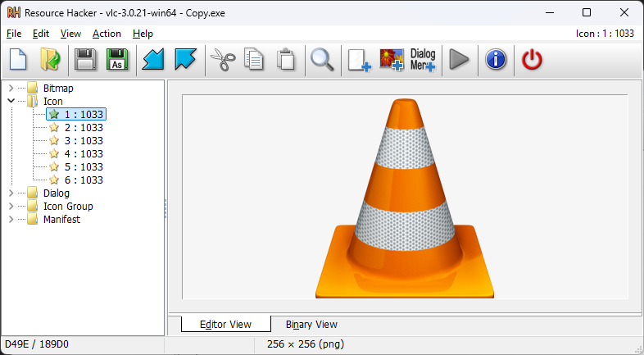Open the View menu
Screen dimensions: 644x355
[70, 34]
